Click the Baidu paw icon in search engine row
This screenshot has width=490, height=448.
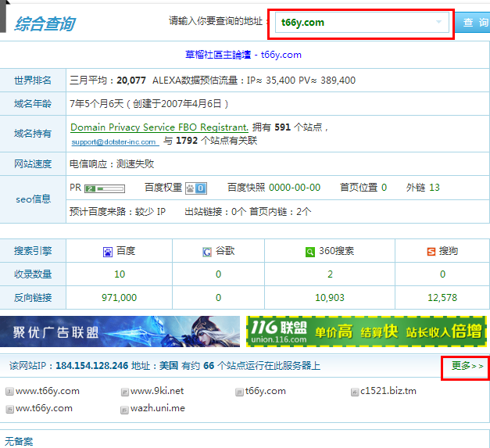[x=108, y=252]
